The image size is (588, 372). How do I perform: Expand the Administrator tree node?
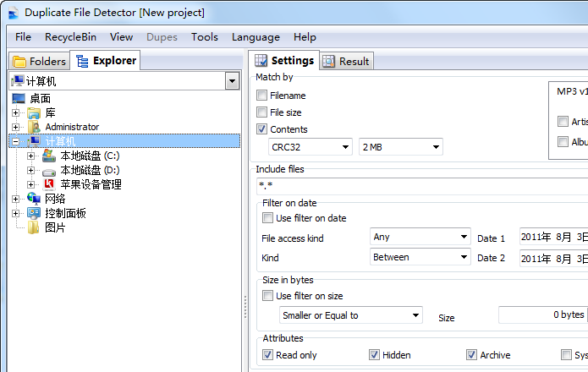point(15,127)
